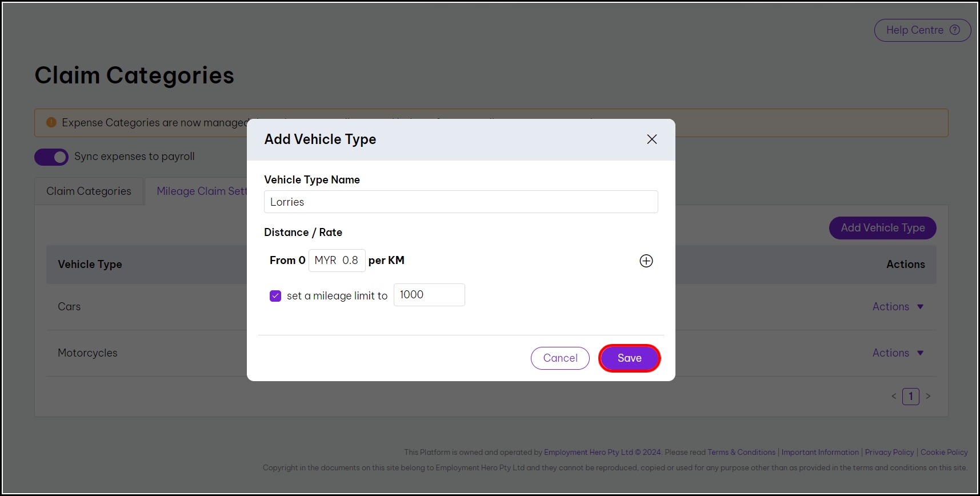Save the new vehicle type
980x496 pixels.
pyautogui.click(x=629, y=358)
